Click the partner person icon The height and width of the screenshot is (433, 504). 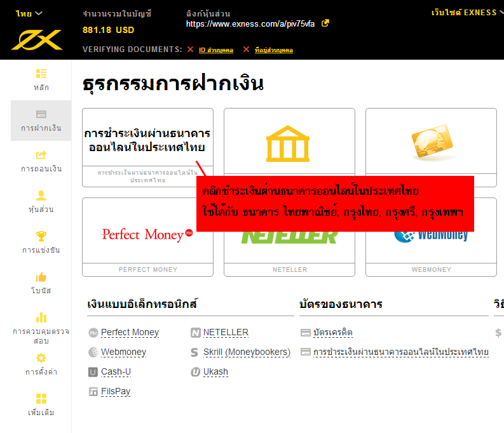(41, 195)
